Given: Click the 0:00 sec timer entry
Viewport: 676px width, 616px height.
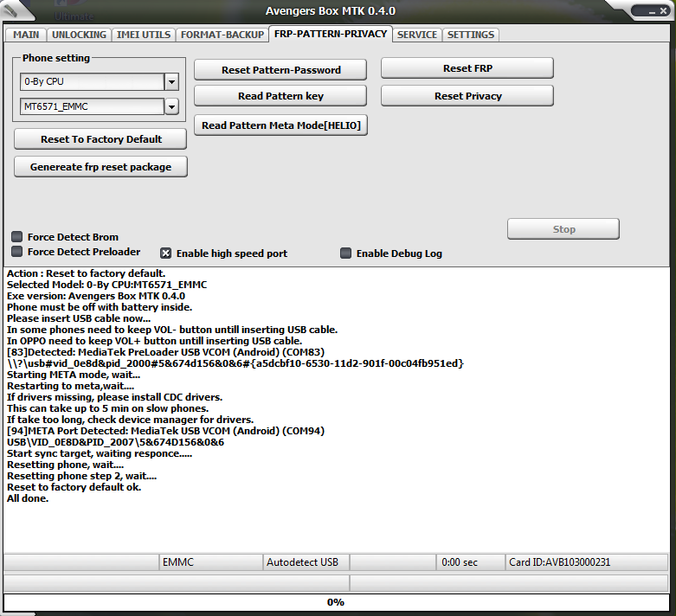Looking at the screenshot, I should click(470, 562).
